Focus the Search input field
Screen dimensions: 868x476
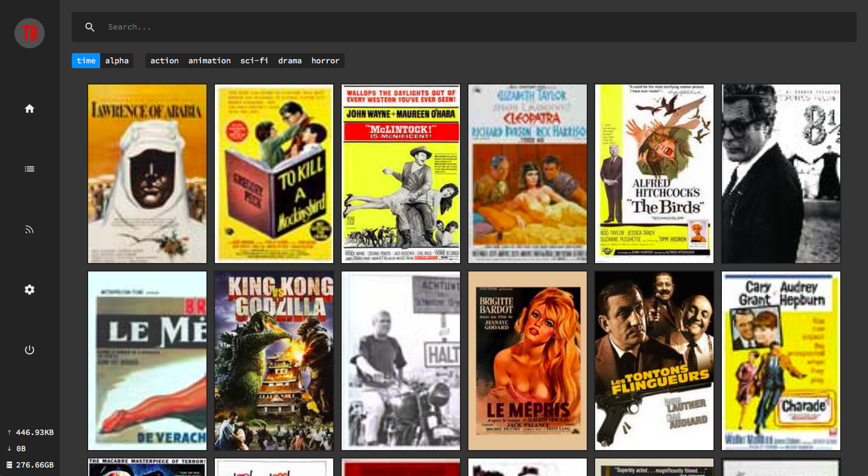click(464, 27)
